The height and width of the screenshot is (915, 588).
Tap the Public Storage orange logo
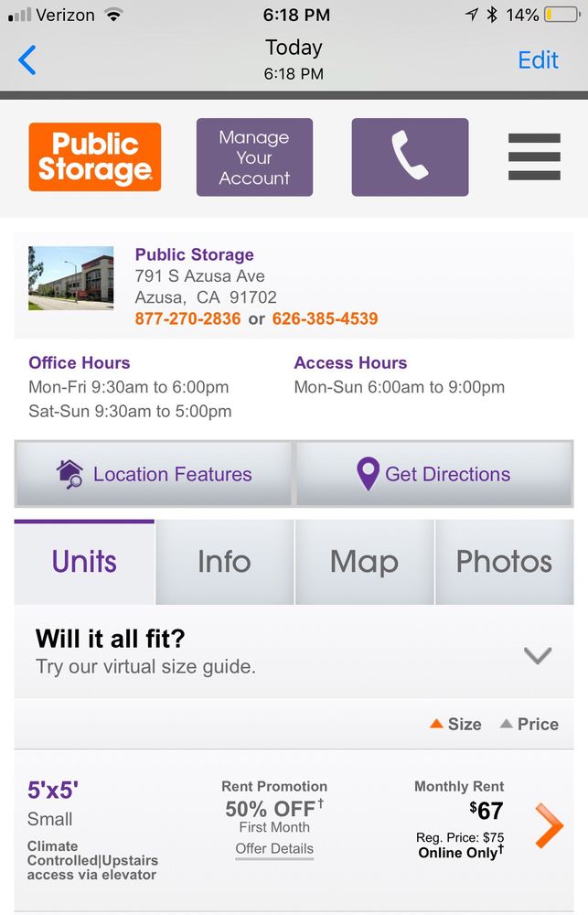click(x=95, y=157)
